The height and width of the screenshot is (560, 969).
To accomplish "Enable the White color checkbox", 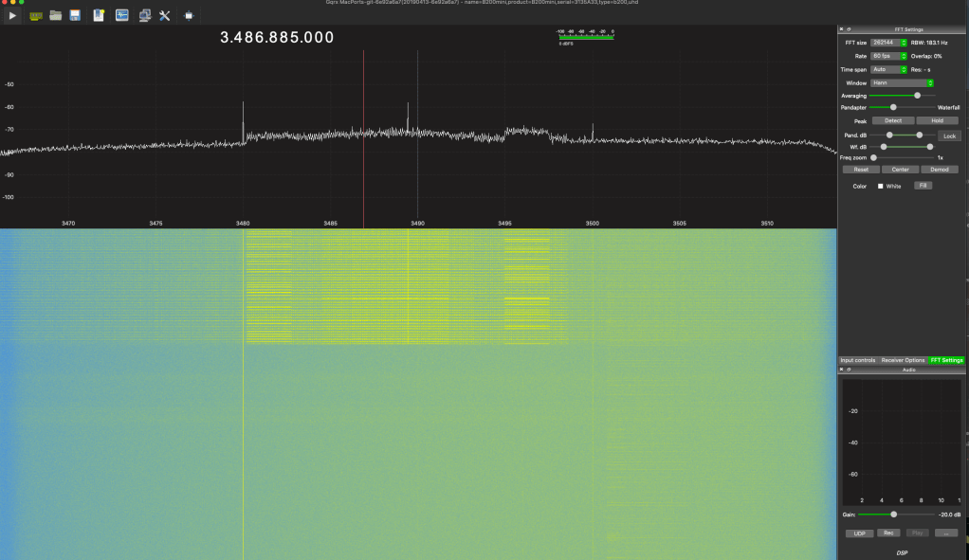I will [x=880, y=186].
